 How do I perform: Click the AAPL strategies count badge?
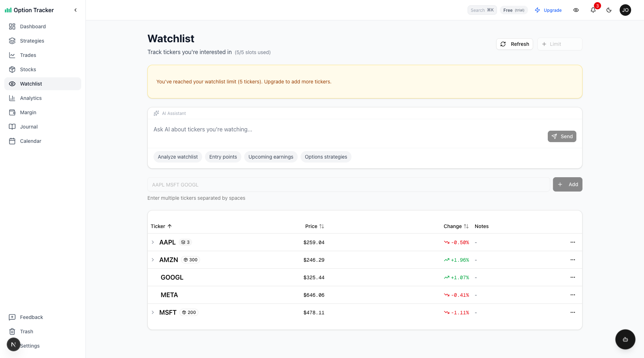(185, 242)
